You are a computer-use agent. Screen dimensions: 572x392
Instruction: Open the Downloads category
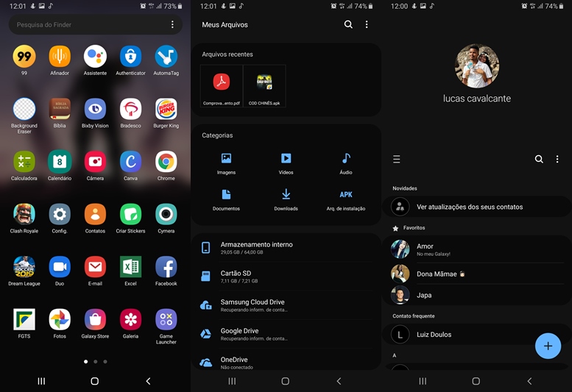click(x=286, y=200)
